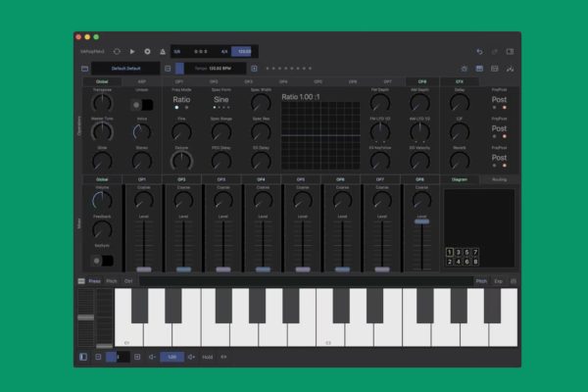588x392 pixels.
Task: Click operator 1 box in diagram
Action: pos(450,252)
